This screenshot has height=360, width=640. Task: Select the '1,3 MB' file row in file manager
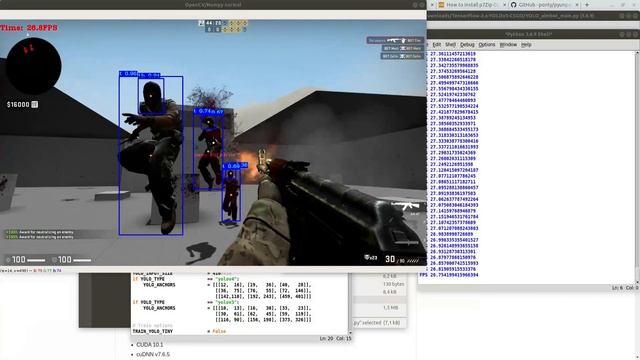(379, 308)
